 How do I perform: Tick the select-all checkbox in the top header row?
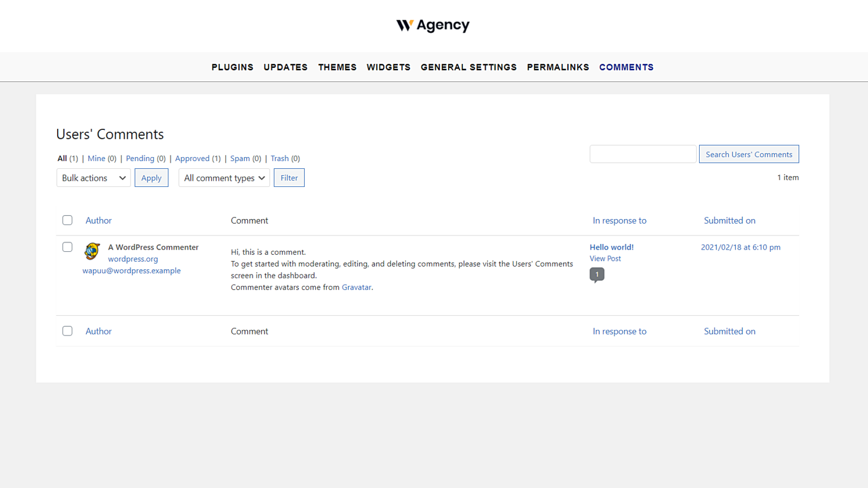pos(67,220)
